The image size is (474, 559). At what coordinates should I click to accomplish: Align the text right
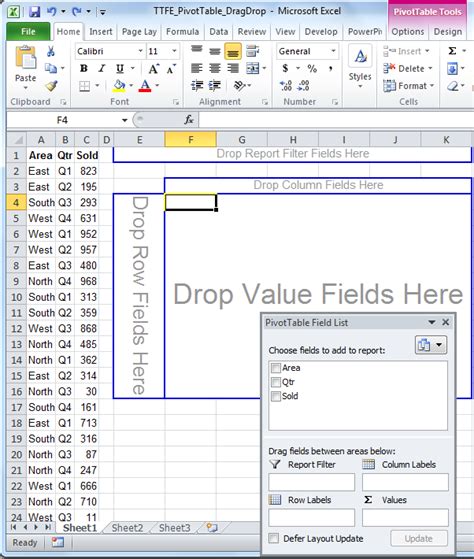click(x=233, y=68)
